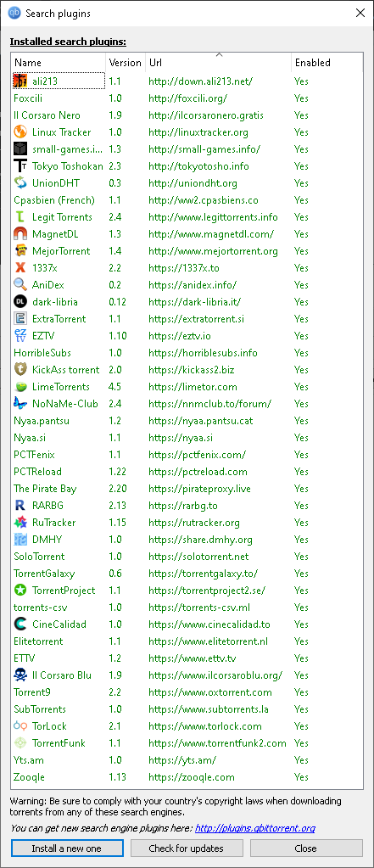The width and height of the screenshot is (374, 868).
Task: Click the https://rarbg.to url cell
Action: [x=182, y=506]
